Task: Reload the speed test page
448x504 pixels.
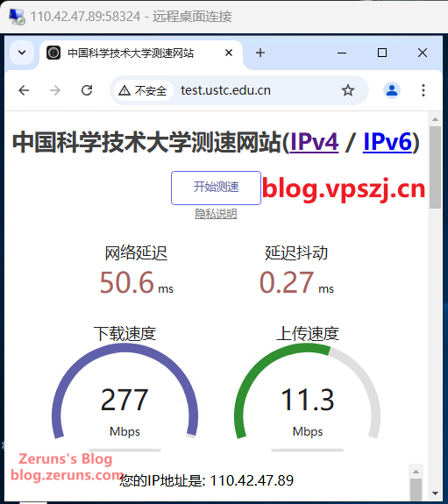Action: (87, 90)
